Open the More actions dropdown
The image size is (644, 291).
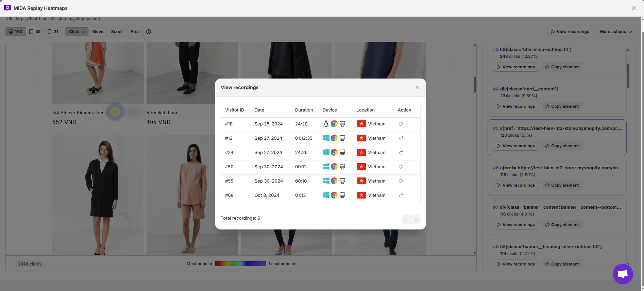click(615, 32)
